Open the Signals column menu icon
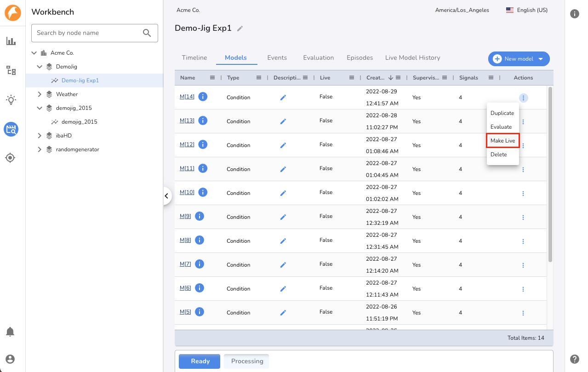588x372 pixels. coord(491,78)
